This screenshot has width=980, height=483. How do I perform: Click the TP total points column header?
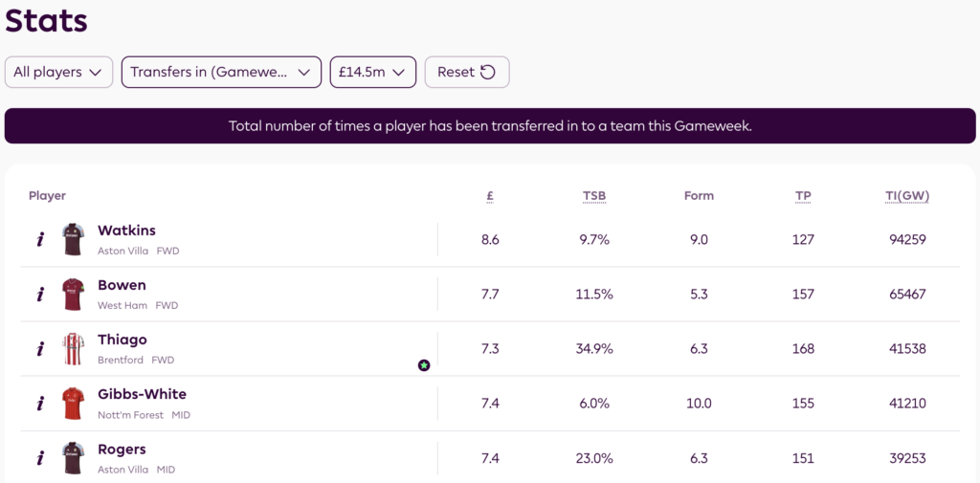[x=803, y=196]
